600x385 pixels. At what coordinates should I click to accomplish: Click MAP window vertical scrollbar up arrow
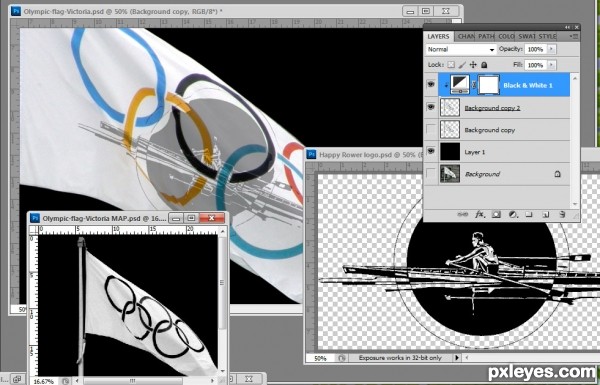coord(223,232)
